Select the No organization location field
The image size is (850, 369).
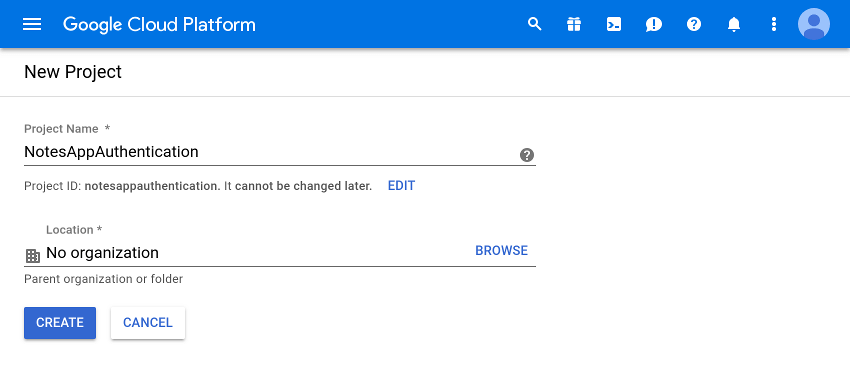pos(280,253)
